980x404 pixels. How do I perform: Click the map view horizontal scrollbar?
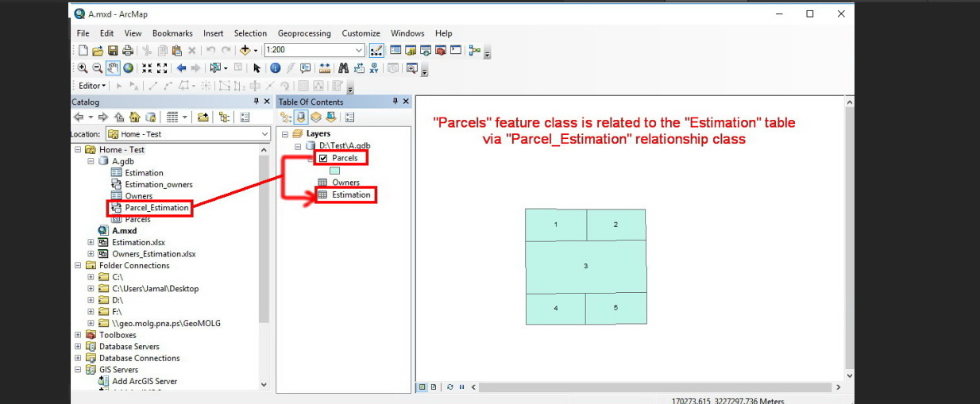[656, 387]
